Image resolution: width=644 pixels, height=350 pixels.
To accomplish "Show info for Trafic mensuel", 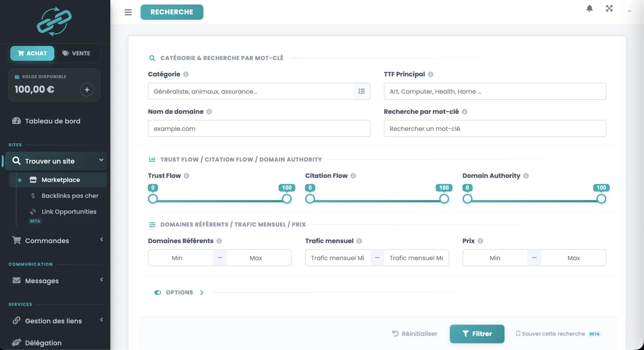I will point(359,241).
